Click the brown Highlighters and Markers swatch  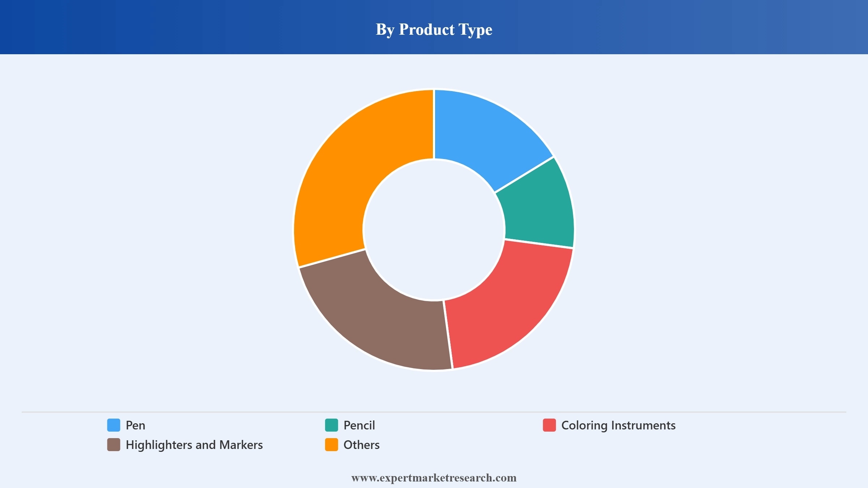point(114,445)
